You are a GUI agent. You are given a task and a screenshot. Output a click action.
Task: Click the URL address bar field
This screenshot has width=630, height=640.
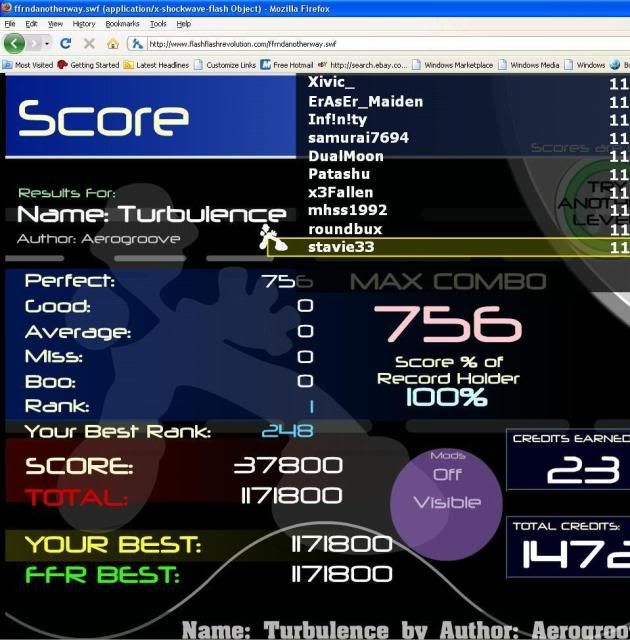pos(380,44)
